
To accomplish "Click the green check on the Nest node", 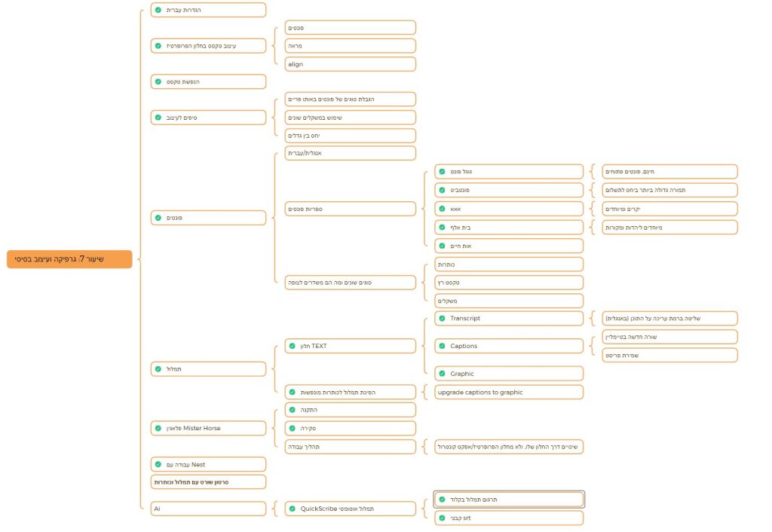I will (x=158, y=465).
